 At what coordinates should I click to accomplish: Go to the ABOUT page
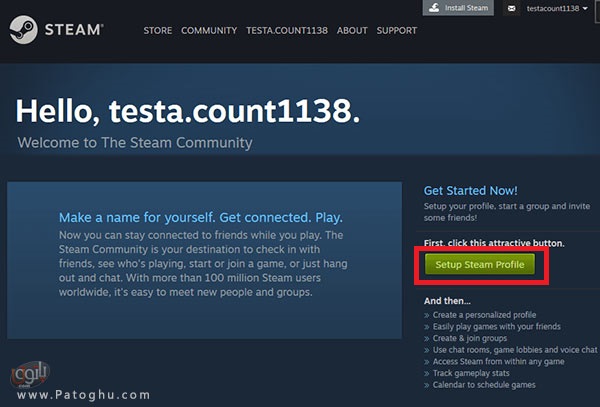(x=352, y=31)
